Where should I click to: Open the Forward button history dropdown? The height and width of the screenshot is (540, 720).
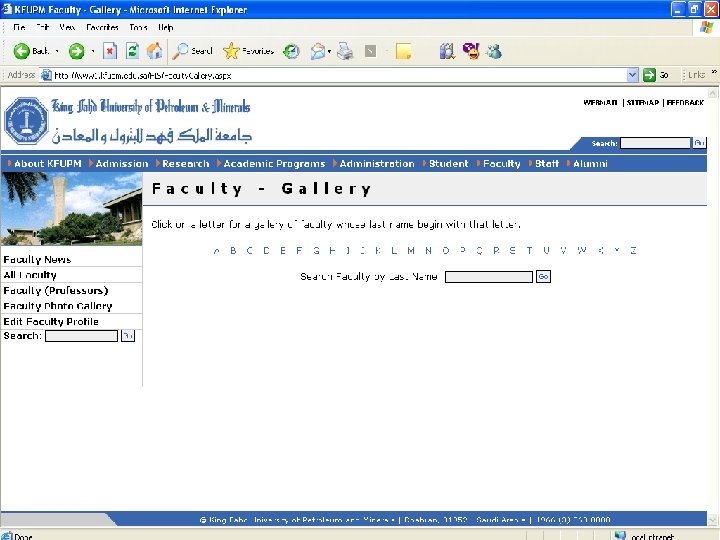click(x=92, y=51)
